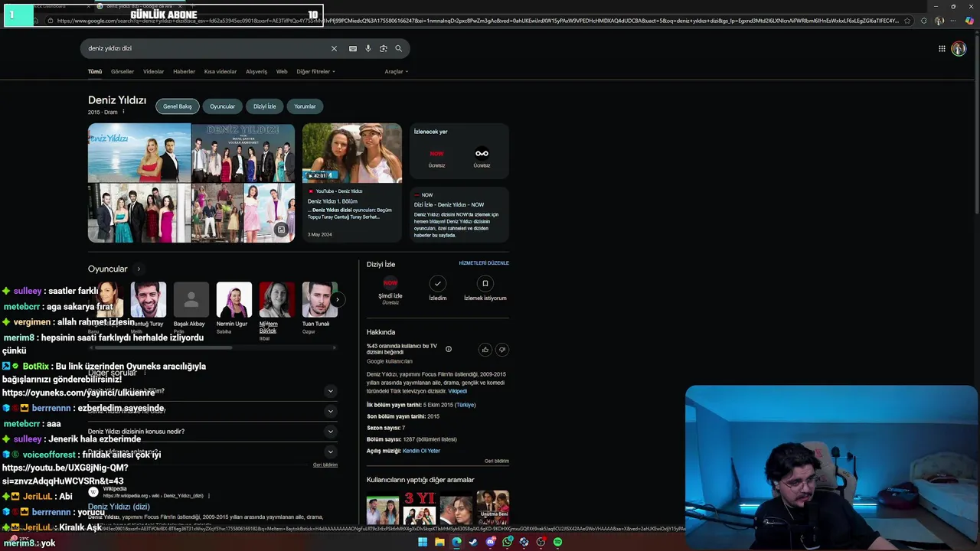Screen dimensions: 980x551
Task: Open Diğer filtreler dropdown
Action: [315, 71]
